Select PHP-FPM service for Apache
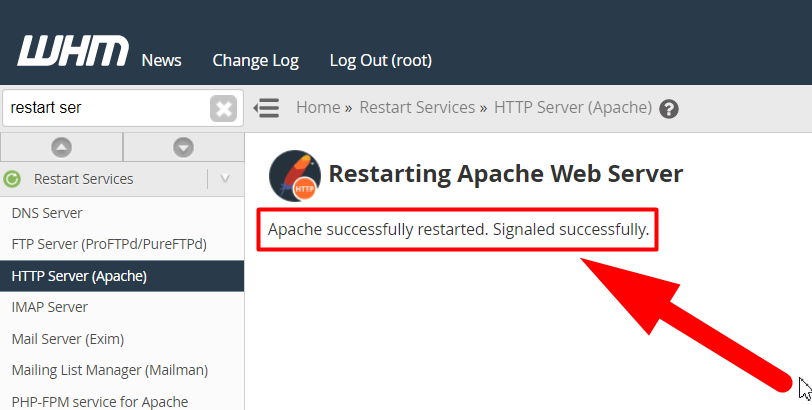This screenshot has height=410, width=812. click(x=122, y=400)
